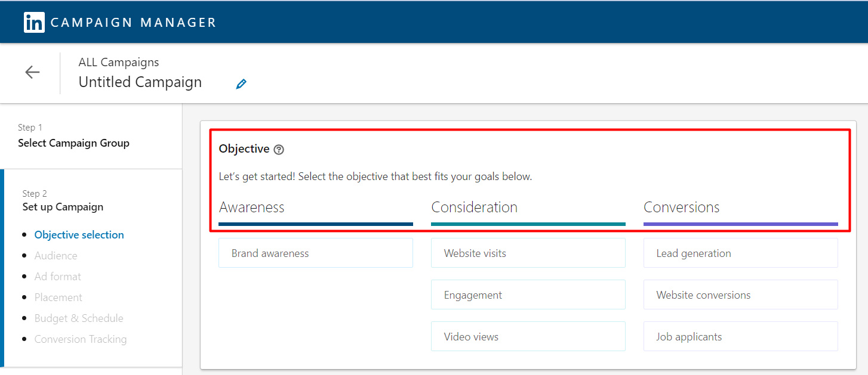
Task: Select the Brand awareness objective
Action: coord(315,253)
